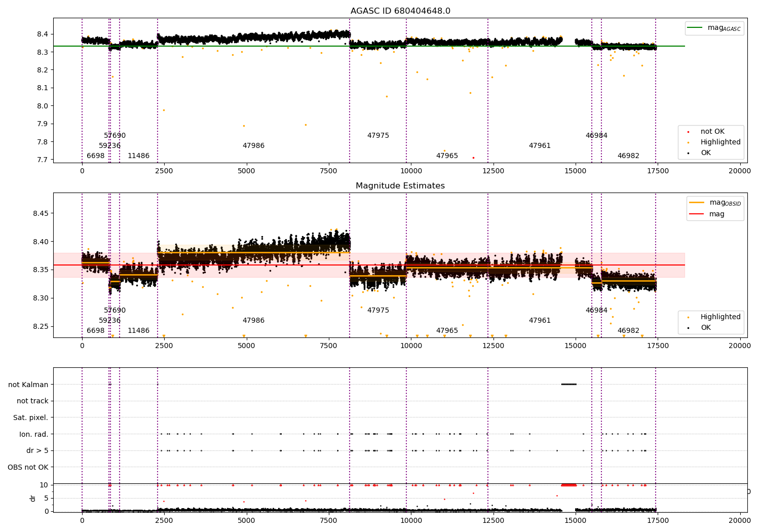Viewport: 760px width, 532px height.
Task: Click obsid label 46984 in the top plot
Action: [597, 136]
